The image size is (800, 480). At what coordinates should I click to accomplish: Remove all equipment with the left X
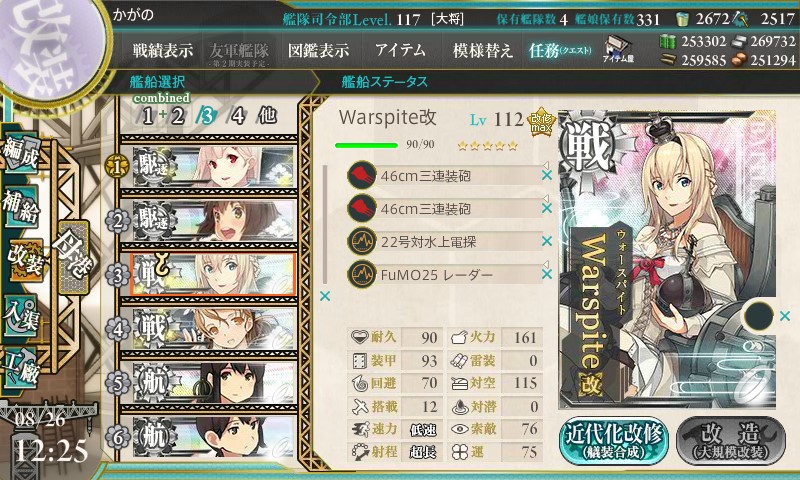click(324, 296)
